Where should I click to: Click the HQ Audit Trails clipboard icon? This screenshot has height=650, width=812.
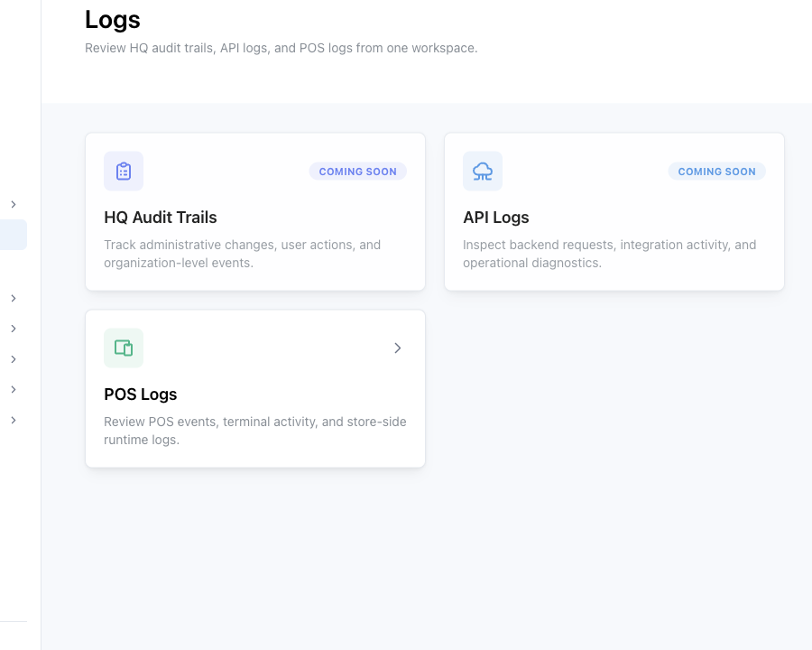click(124, 171)
